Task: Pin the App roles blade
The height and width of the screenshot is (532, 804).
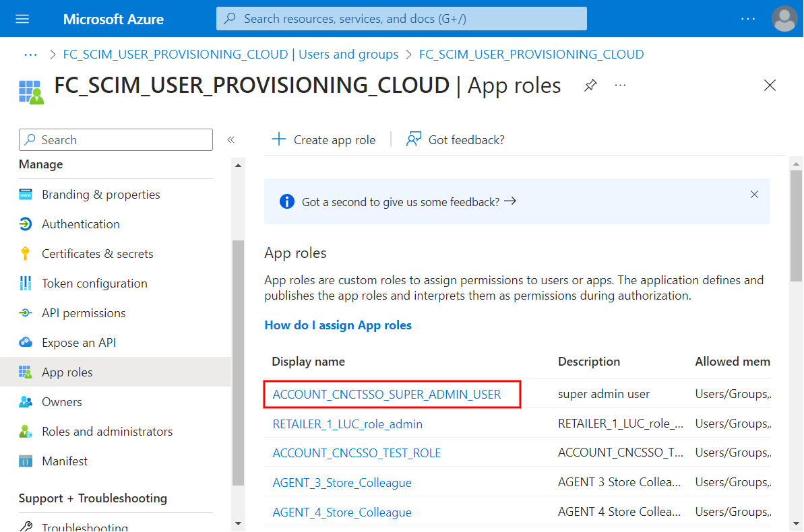Action: [x=590, y=86]
